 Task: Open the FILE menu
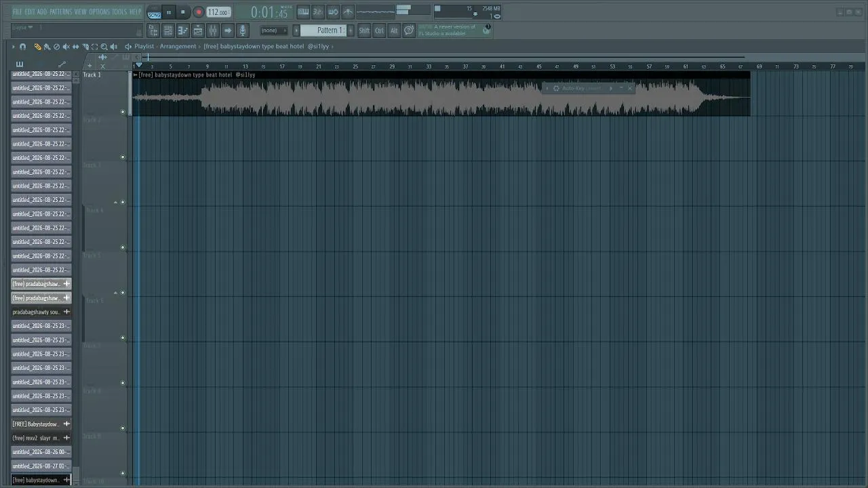pyautogui.click(x=17, y=12)
